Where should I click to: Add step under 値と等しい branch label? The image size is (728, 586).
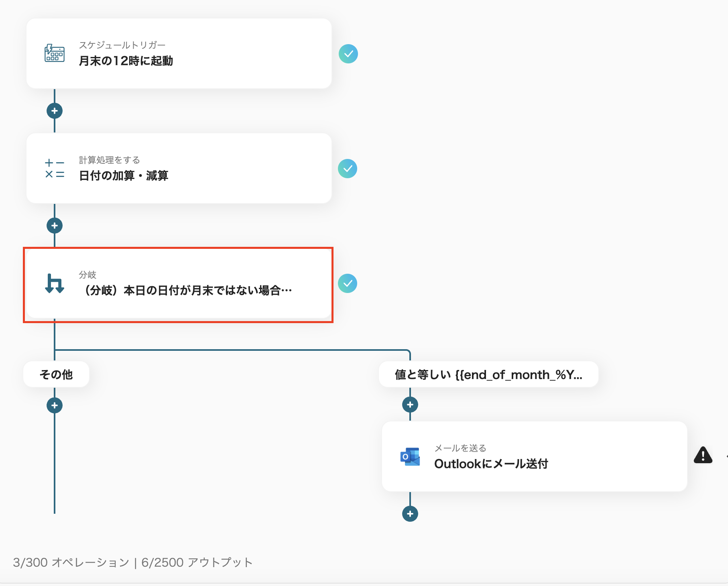410,405
